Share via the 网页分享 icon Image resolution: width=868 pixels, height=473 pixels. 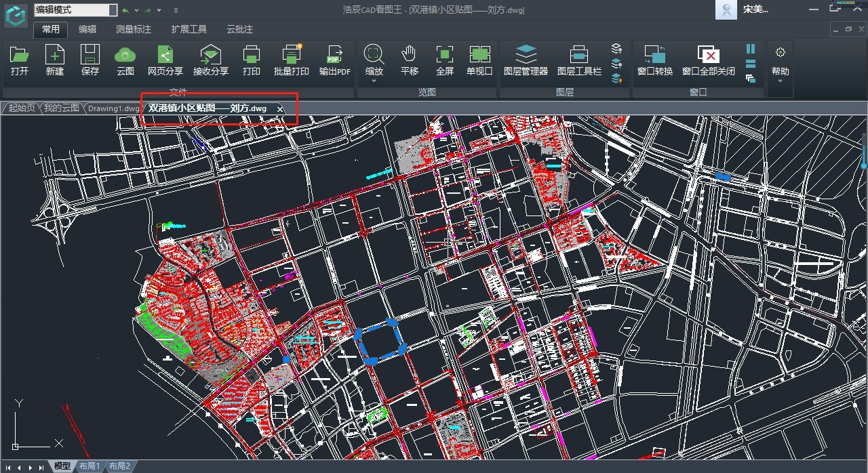pyautogui.click(x=165, y=60)
